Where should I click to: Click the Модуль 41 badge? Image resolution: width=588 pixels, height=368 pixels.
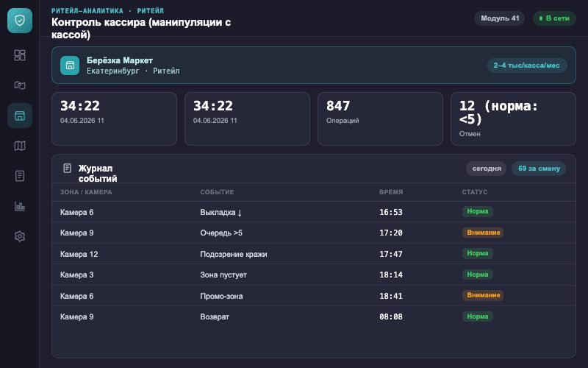(500, 18)
